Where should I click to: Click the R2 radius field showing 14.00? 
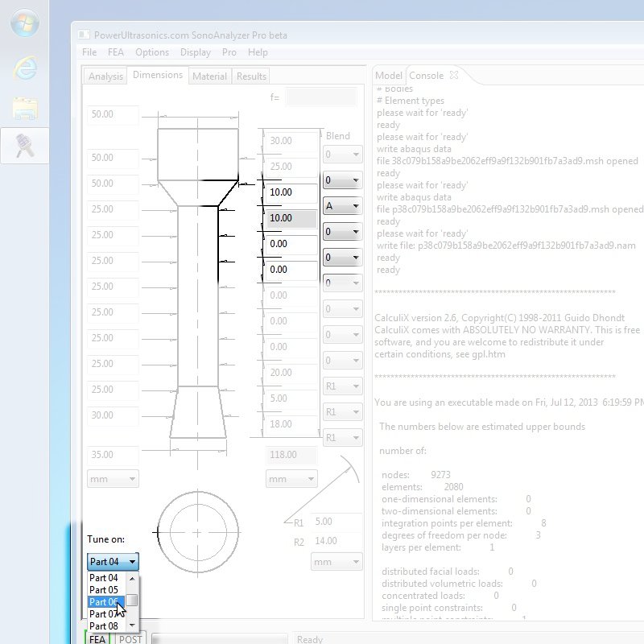click(x=336, y=541)
